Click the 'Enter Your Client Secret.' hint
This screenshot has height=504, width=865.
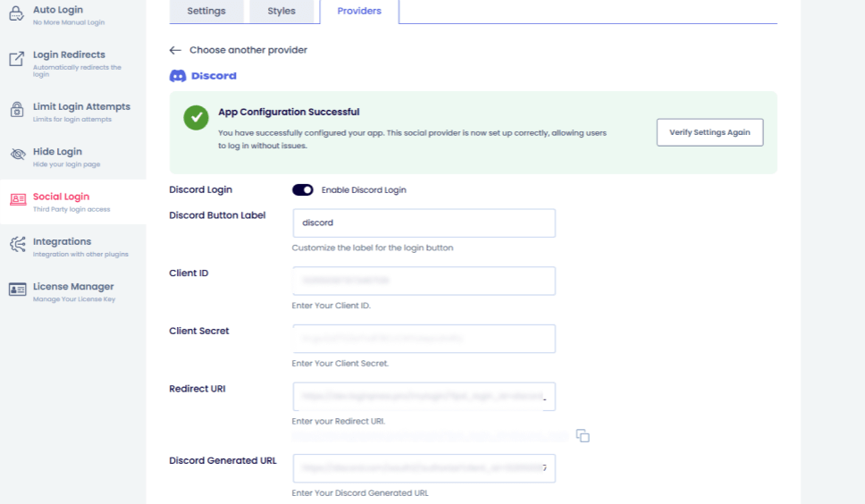[340, 364]
